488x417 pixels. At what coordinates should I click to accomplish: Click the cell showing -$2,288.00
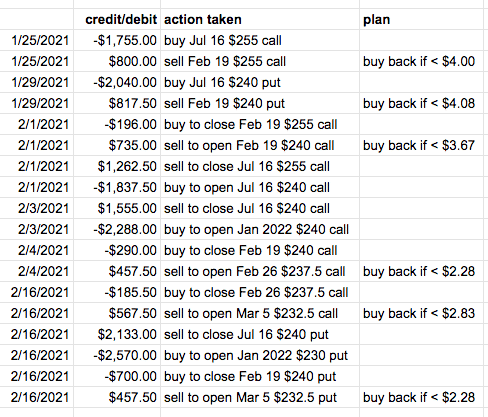point(117,229)
